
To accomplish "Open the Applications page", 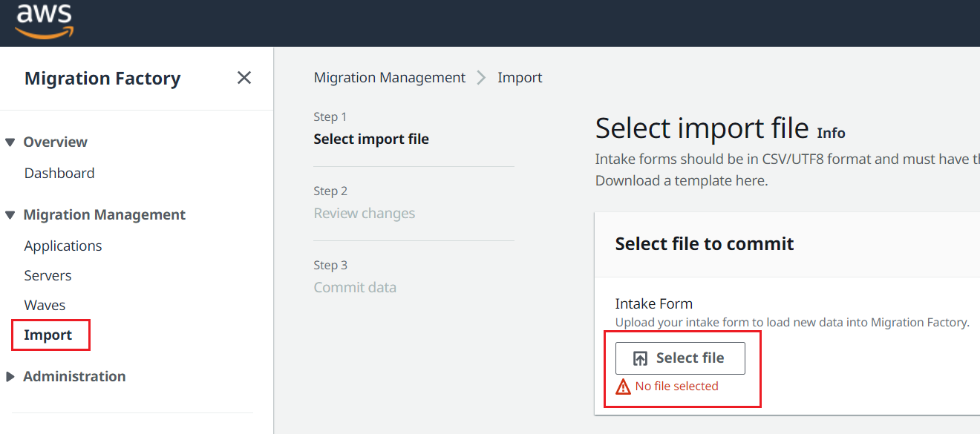I will (x=63, y=246).
